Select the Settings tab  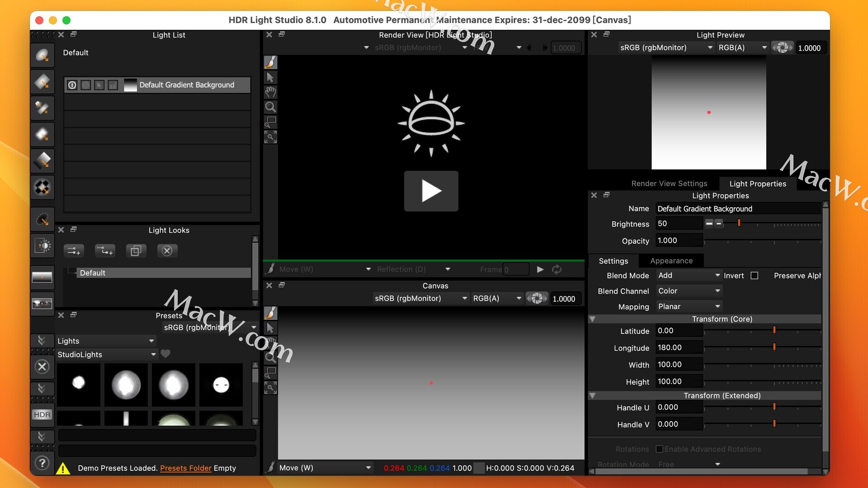(x=613, y=261)
